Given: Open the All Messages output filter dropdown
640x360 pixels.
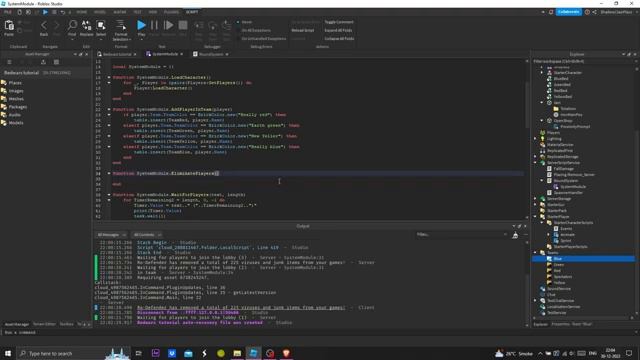Looking at the screenshot, I should point(111,235).
